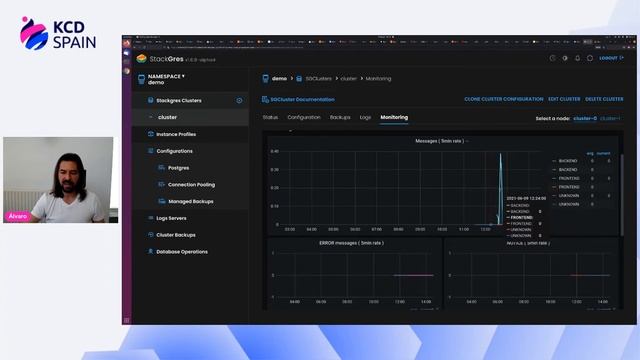
Task: Click the breadcrumb namespace icon before demo
Action: 265,78
